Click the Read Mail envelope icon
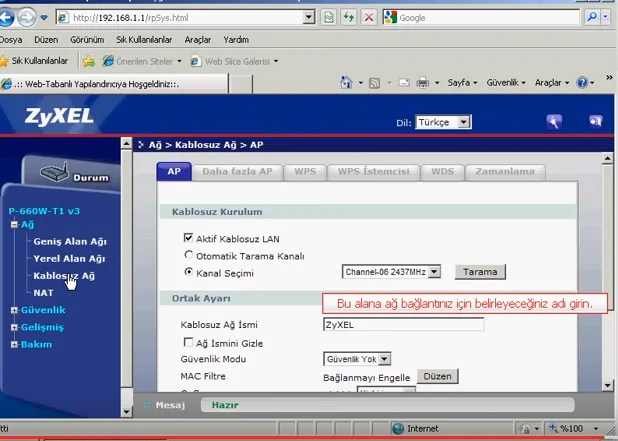Image resolution: width=618 pixels, height=441 pixels. (x=404, y=83)
